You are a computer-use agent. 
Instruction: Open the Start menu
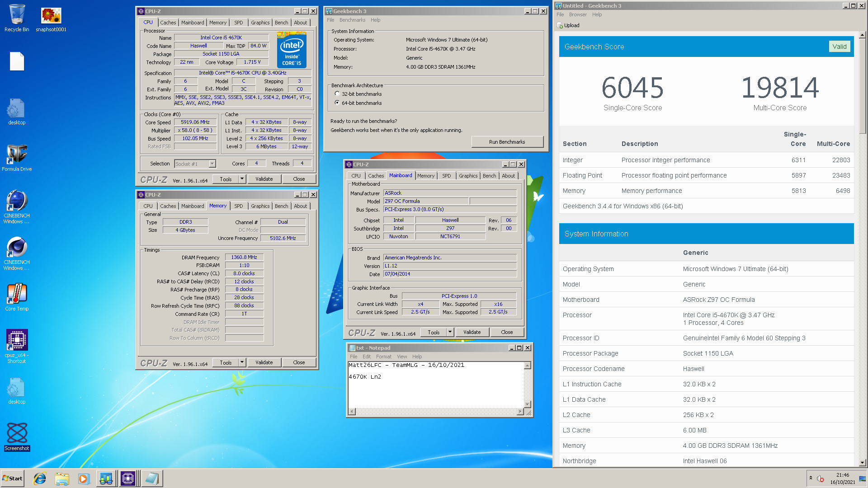13,479
